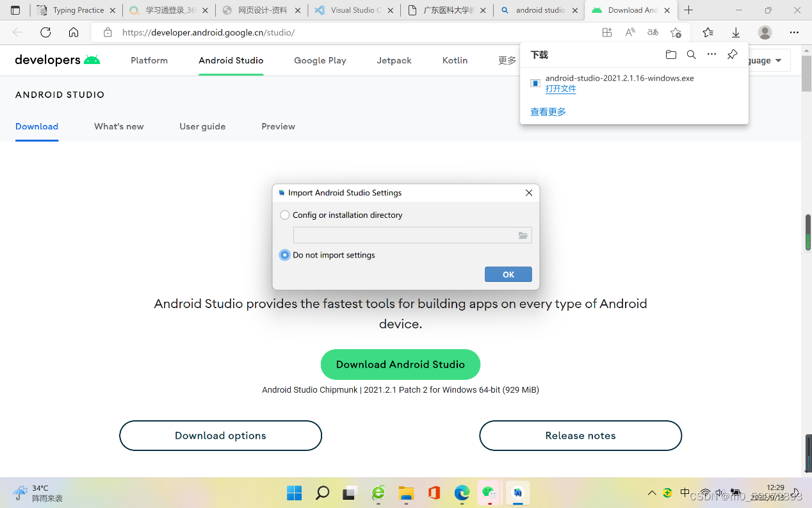
Task: Open Google Play nav item
Action: point(320,60)
